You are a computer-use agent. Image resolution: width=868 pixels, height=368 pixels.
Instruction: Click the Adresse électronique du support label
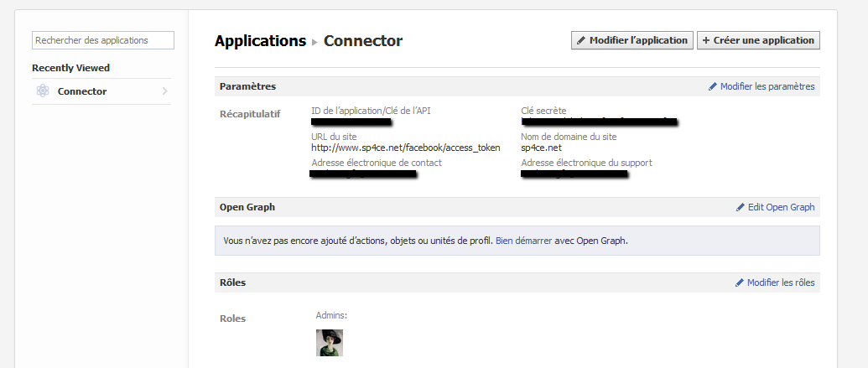586,163
